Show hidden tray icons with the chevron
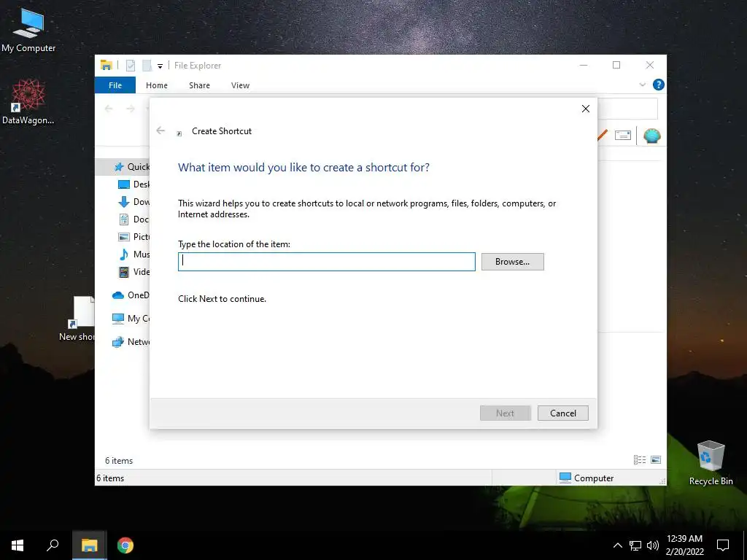 point(617,545)
